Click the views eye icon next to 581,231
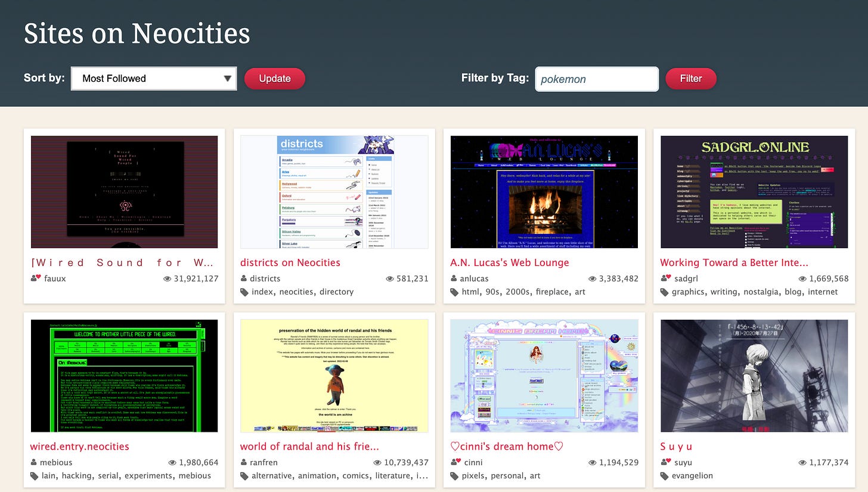The width and height of the screenshot is (868, 492). click(x=390, y=279)
